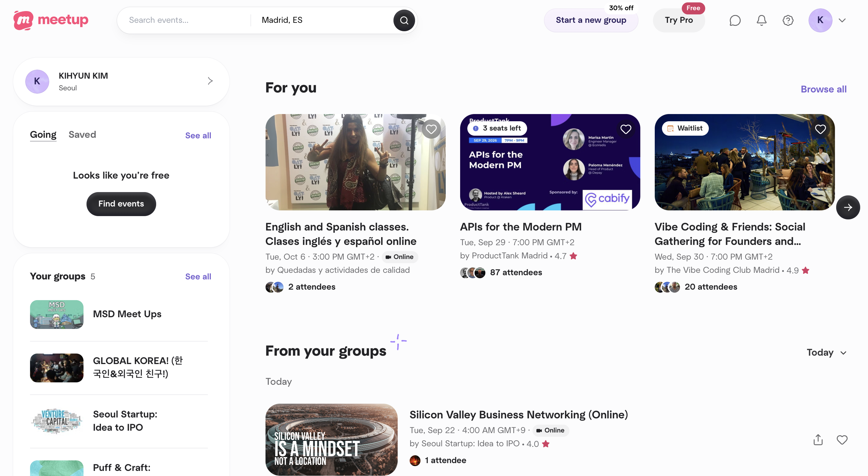Image resolution: width=868 pixels, height=476 pixels.
Task: Open the help question mark icon
Action: click(788, 20)
